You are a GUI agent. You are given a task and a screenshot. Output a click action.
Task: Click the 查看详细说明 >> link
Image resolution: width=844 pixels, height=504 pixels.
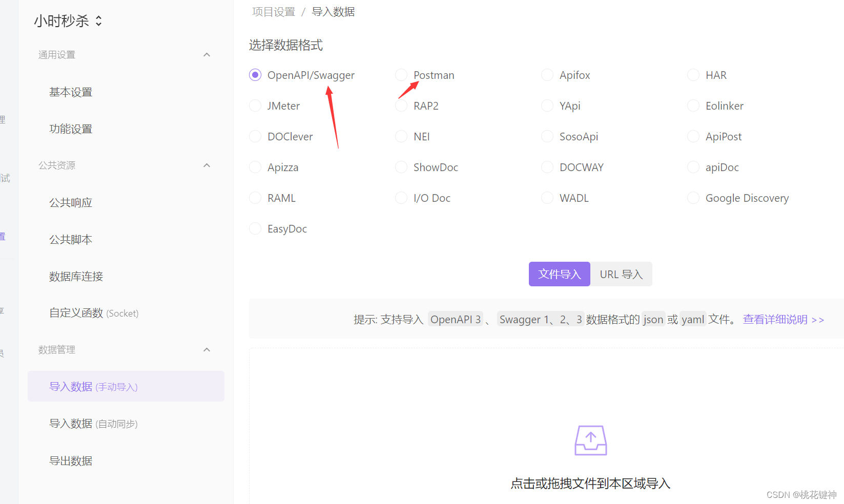(784, 320)
